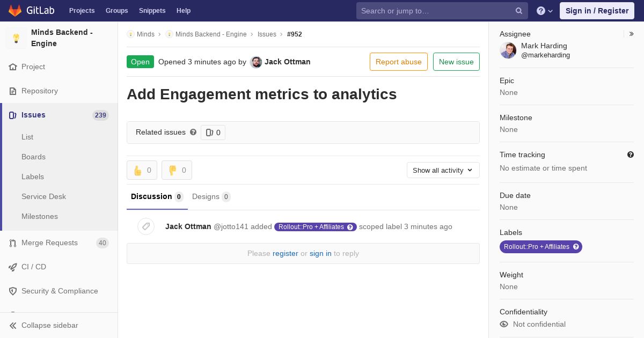The width and height of the screenshot is (644, 338).
Task: Open the Groups menu
Action: [117, 11]
